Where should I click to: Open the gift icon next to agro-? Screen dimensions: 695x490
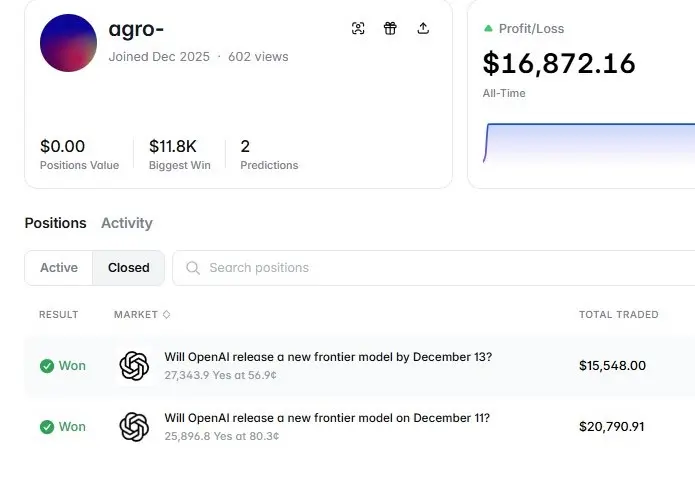coord(390,28)
